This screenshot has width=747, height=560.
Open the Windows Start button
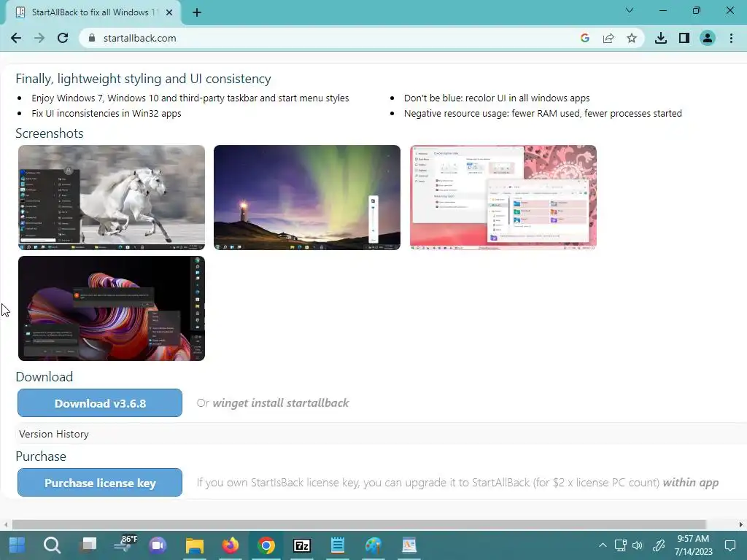[x=17, y=545]
